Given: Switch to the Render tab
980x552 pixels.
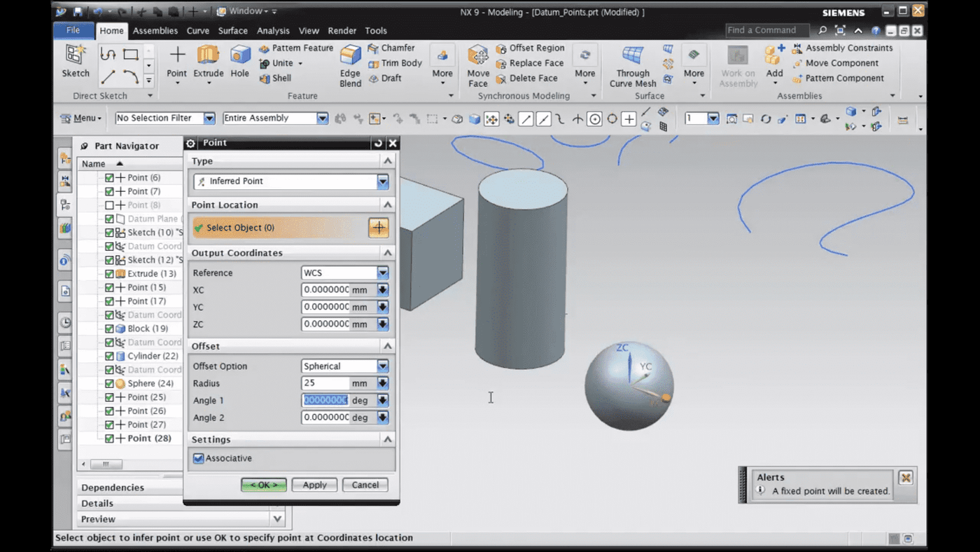Looking at the screenshot, I should coord(342,31).
